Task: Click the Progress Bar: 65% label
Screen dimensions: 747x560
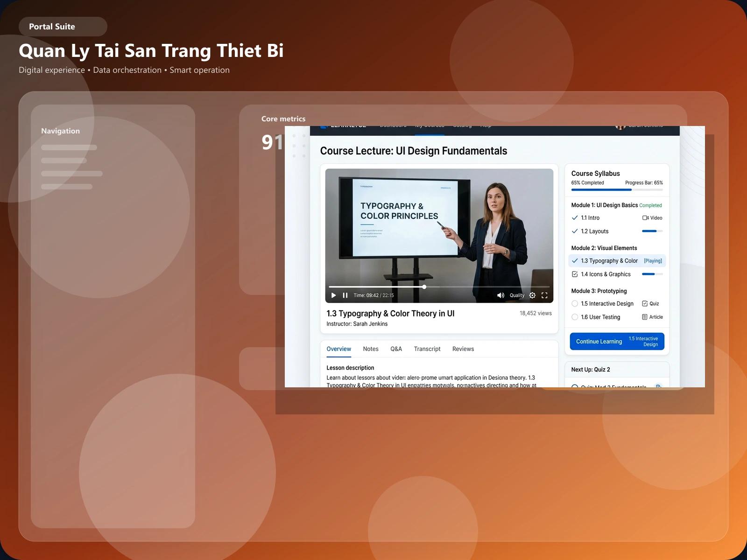Action: (644, 183)
